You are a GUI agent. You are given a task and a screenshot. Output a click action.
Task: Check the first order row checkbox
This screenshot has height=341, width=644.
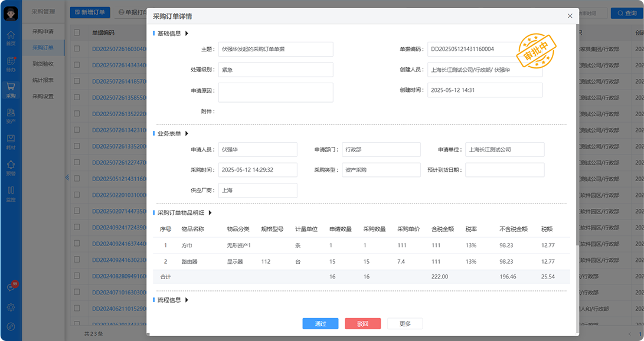point(77,49)
